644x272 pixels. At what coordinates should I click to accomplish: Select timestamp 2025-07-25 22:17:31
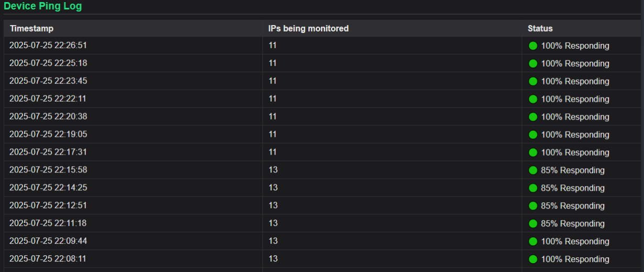48,152
